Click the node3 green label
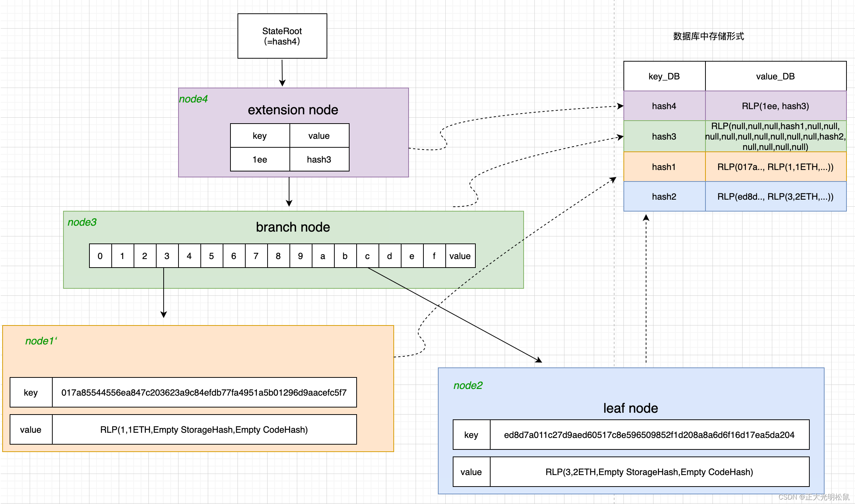Image resolution: width=855 pixels, height=504 pixels. [82, 222]
